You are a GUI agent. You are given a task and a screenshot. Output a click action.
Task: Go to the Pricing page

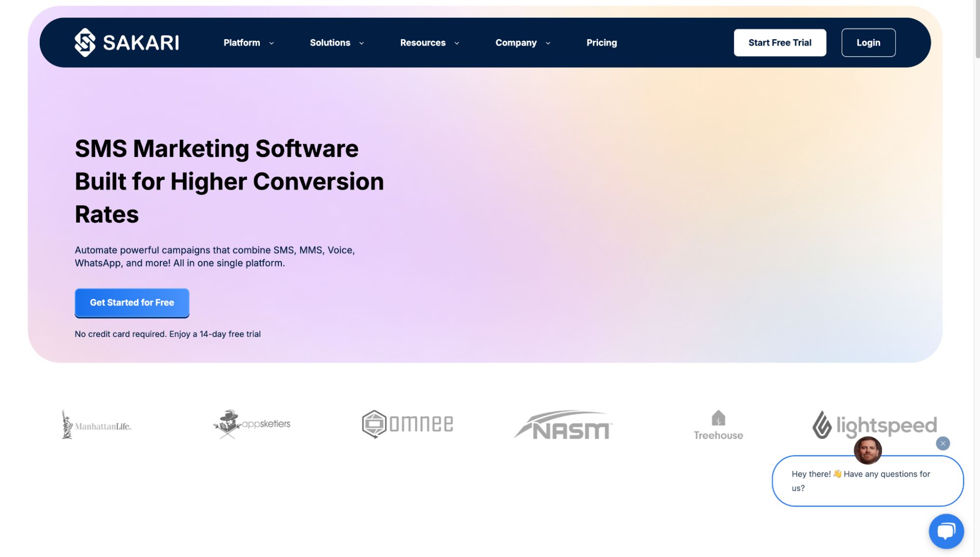tap(602, 43)
